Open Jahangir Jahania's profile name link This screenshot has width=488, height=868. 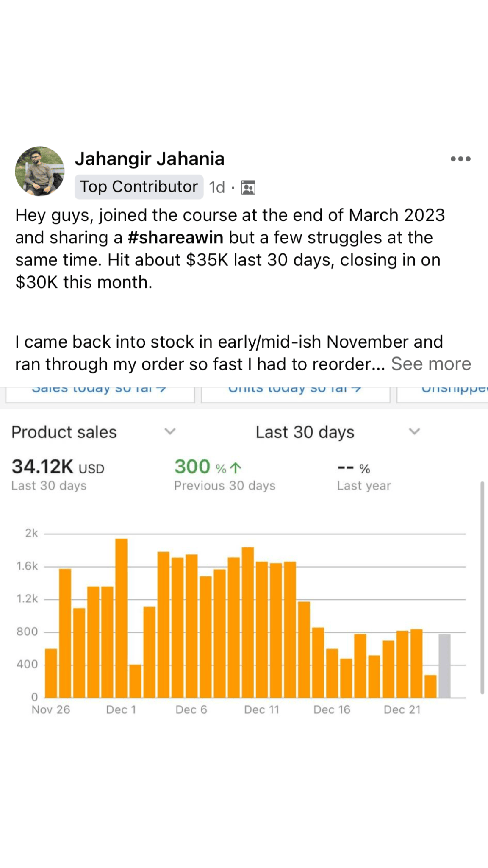pyautogui.click(x=150, y=159)
